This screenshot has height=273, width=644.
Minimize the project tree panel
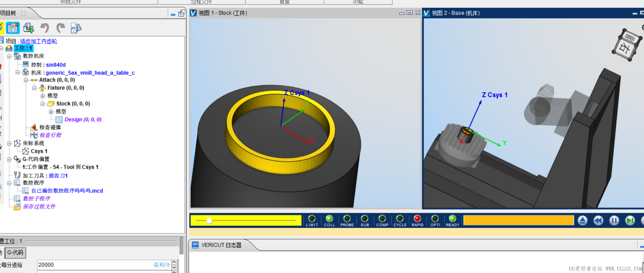point(173,14)
